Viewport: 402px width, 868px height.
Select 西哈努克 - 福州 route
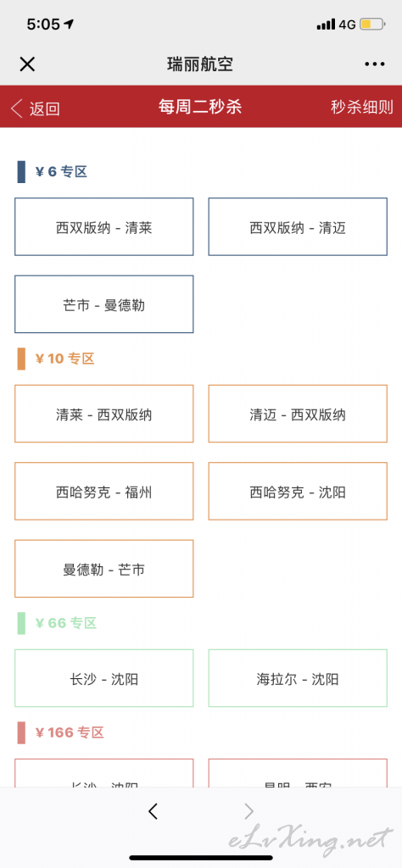coord(104,492)
